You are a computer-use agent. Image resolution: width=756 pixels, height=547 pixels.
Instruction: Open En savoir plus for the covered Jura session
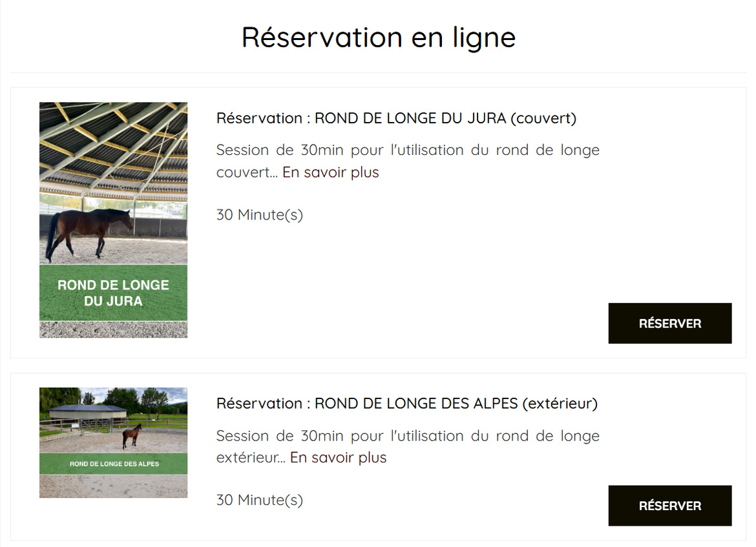click(x=330, y=172)
